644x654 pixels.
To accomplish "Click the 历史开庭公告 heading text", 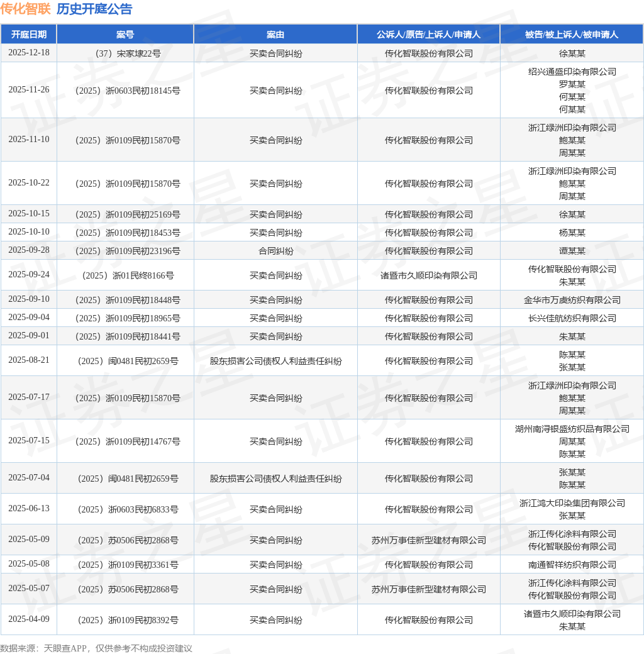I will (95, 9).
